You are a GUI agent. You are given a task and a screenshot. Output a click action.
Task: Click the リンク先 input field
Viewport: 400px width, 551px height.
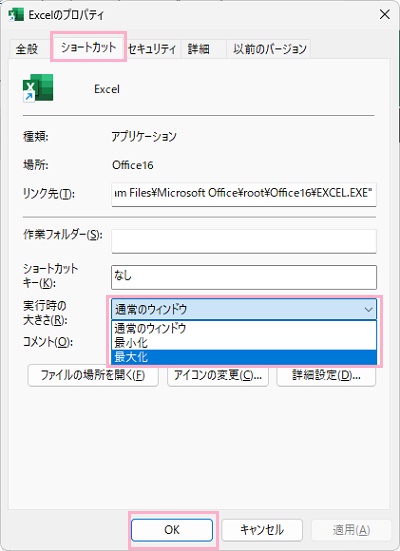pos(244,194)
